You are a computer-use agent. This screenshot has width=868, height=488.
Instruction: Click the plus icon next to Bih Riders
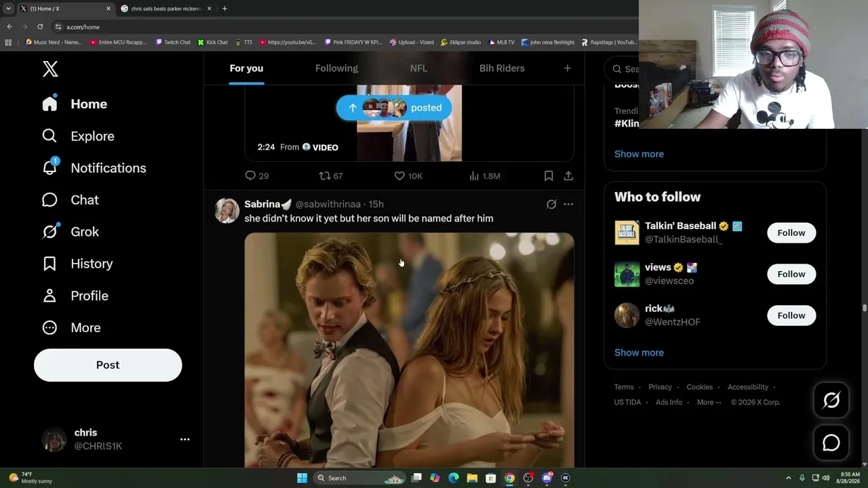pos(568,68)
